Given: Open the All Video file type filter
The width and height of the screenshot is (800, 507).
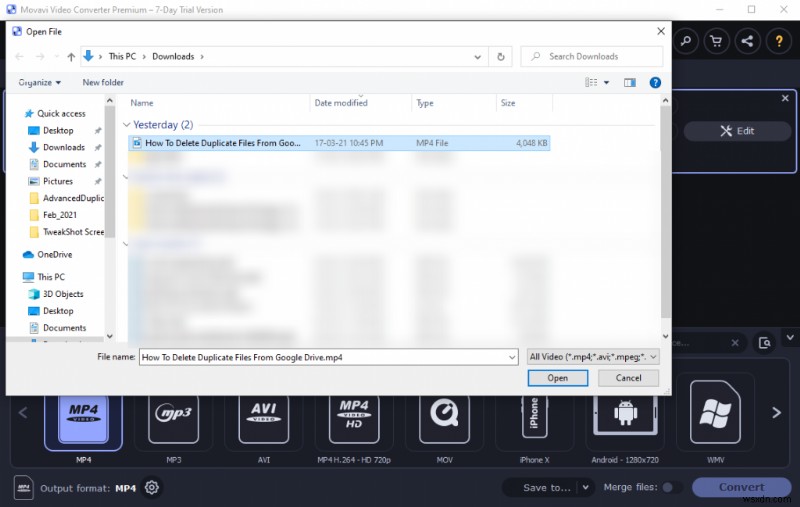Looking at the screenshot, I should click(x=593, y=357).
